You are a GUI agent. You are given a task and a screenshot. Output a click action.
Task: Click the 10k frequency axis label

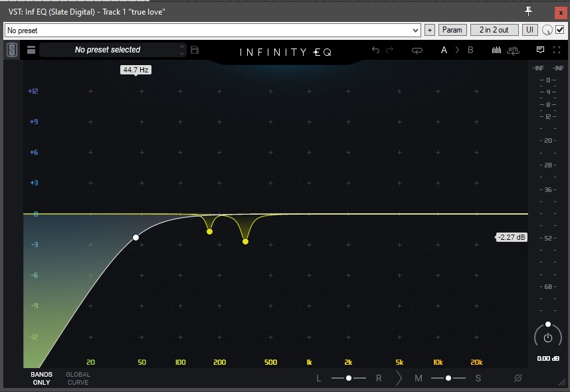coord(438,362)
